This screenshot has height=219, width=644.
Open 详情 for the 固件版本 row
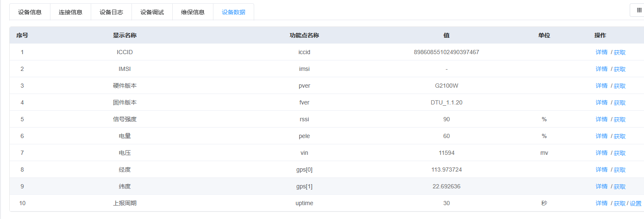click(x=602, y=102)
